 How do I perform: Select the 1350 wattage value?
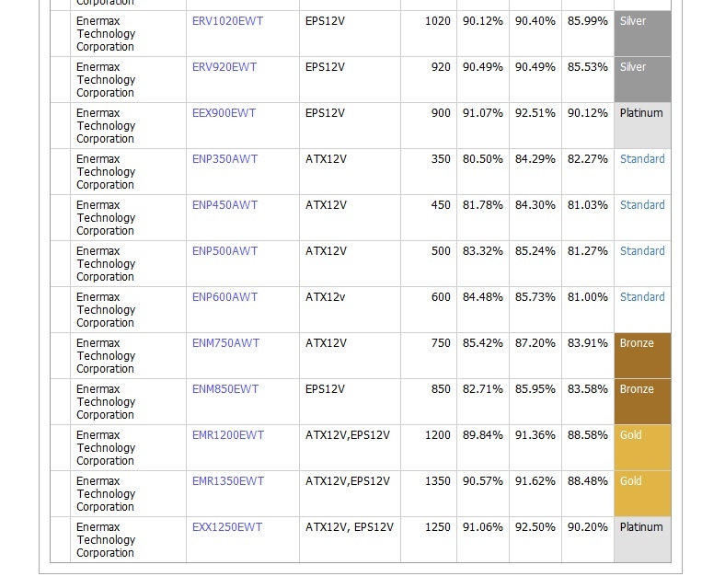click(x=437, y=481)
